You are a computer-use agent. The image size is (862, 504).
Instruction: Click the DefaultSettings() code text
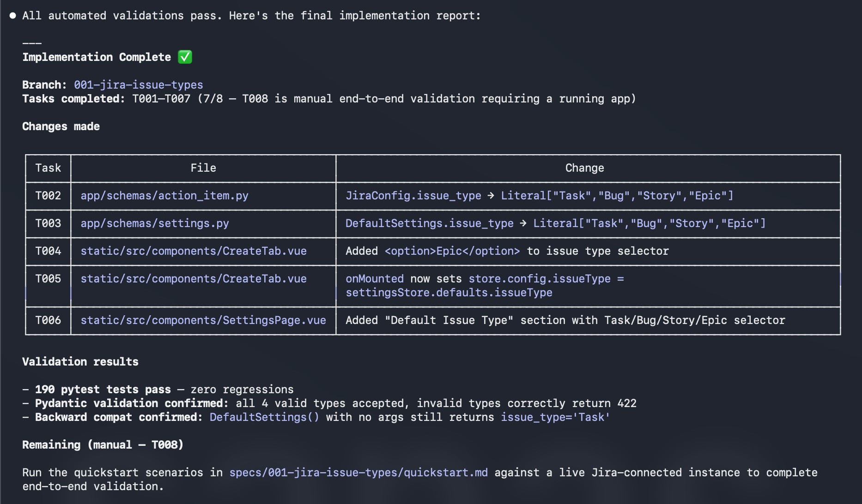(x=264, y=417)
